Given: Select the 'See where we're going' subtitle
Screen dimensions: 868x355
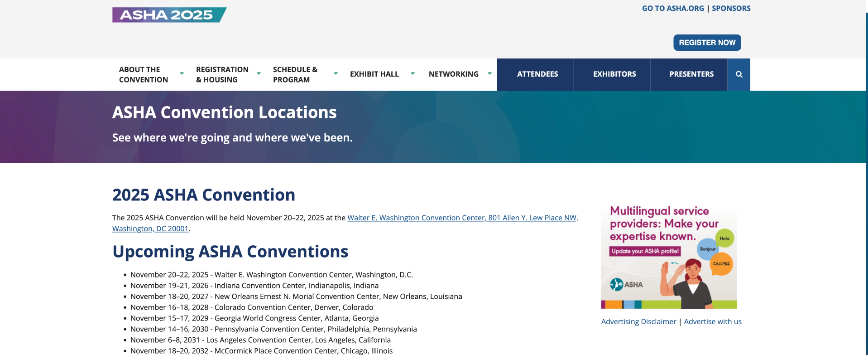Looking at the screenshot, I should point(232,138).
